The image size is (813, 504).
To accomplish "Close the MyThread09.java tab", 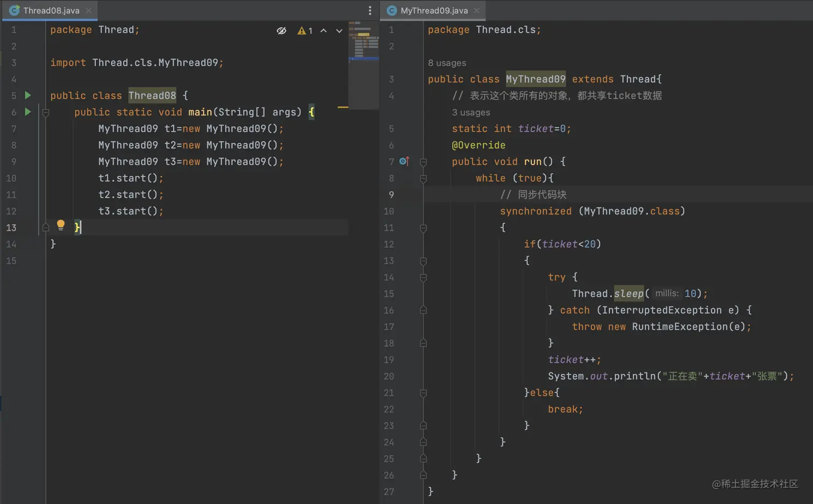I will click(477, 10).
